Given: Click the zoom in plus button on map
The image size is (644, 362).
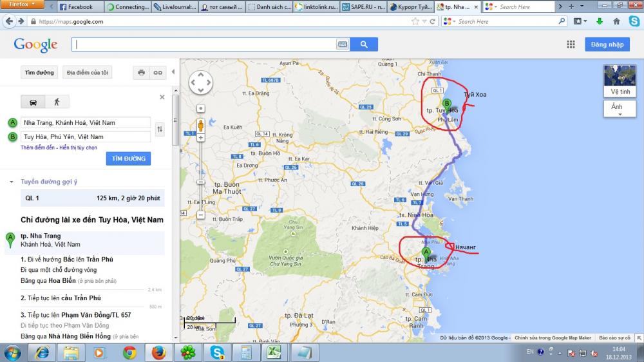Looking at the screenshot, I should point(201,138).
